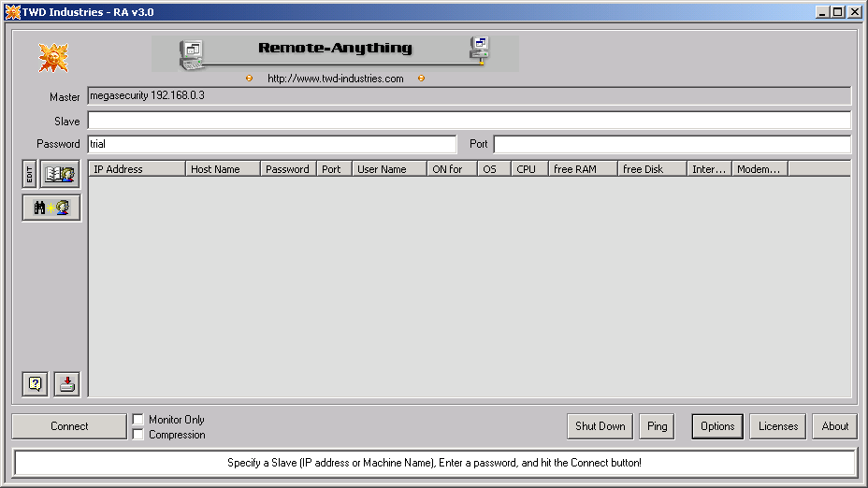
Task: Click the binoculars search users icon
Action: click(51, 208)
